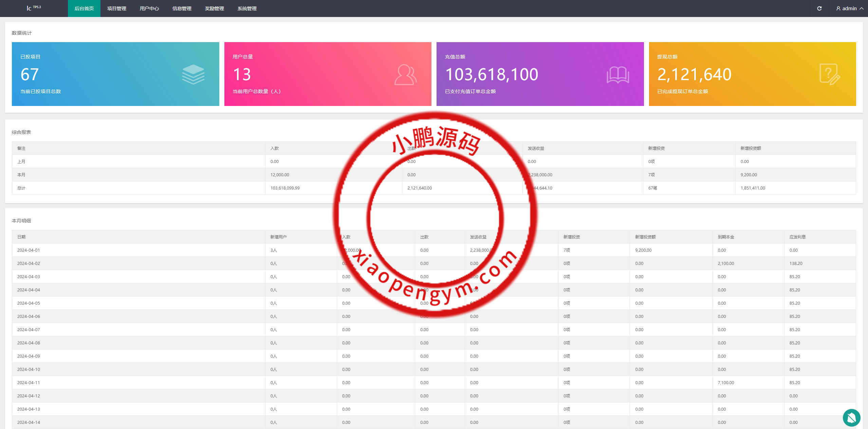Viewport: 868px width, 429px height.
Task: Open the 奖励管理 menu
Action: 215,8
